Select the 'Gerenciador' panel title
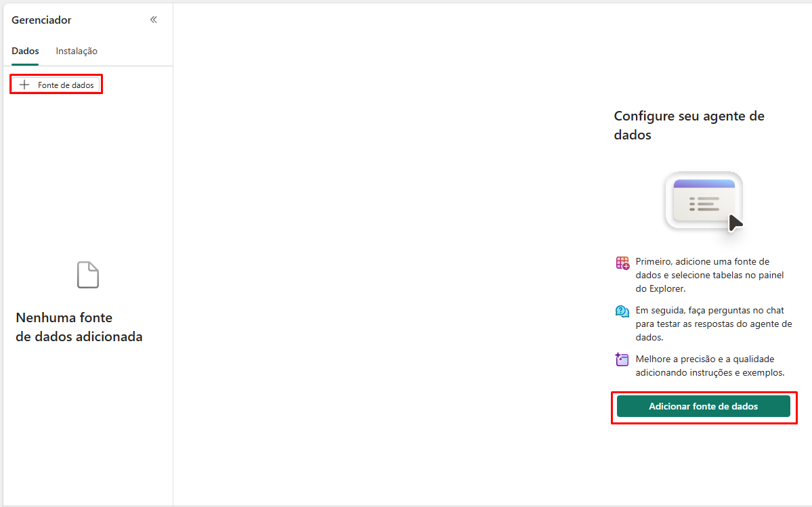 [41, 20]
